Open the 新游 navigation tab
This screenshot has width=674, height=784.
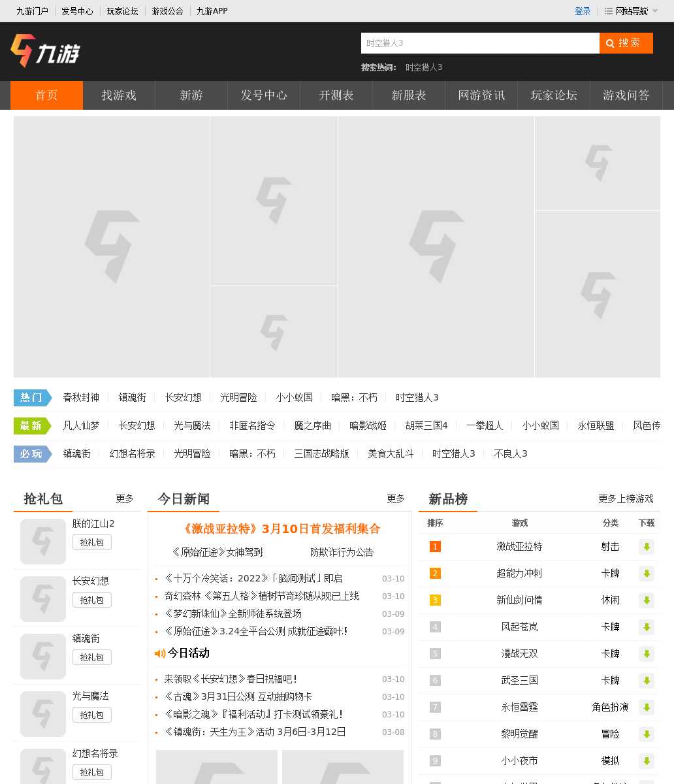point(191,95)
